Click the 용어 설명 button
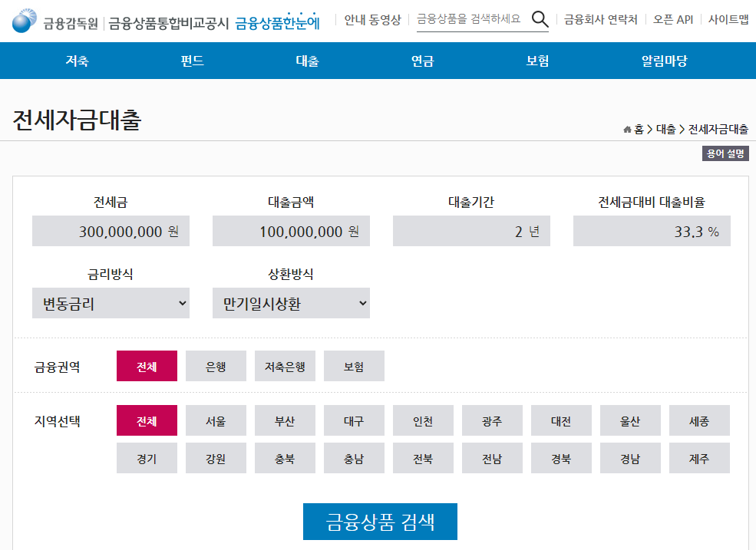 pos(725,153)
